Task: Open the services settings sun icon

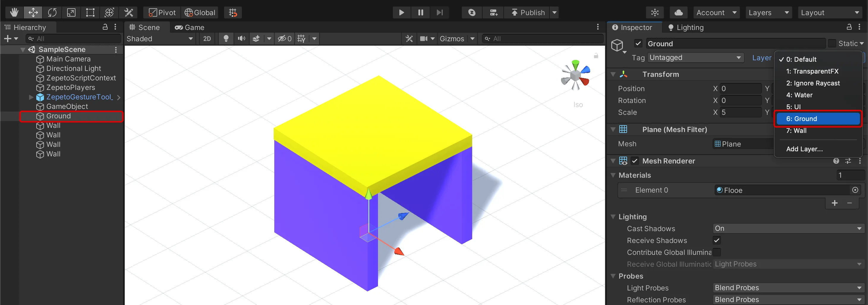Action: tap(655, 12)
